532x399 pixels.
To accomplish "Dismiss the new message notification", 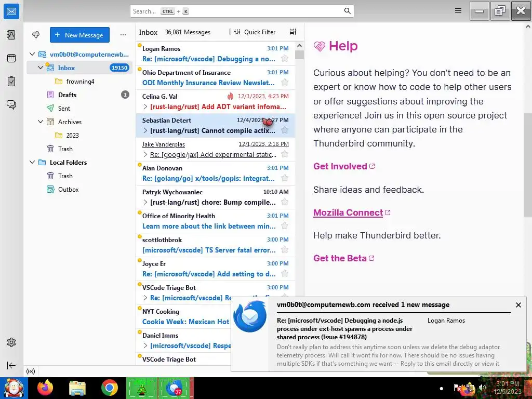I will tap(518, 304).
